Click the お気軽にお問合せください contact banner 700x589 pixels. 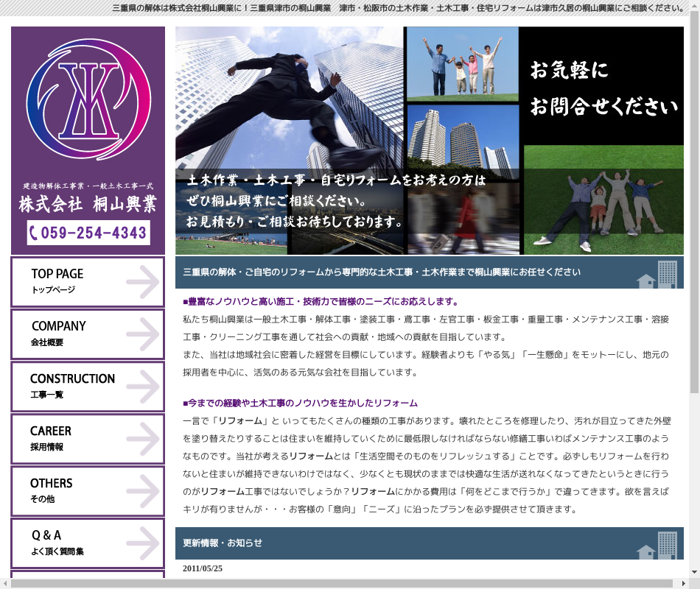click(x=603, y=88)
